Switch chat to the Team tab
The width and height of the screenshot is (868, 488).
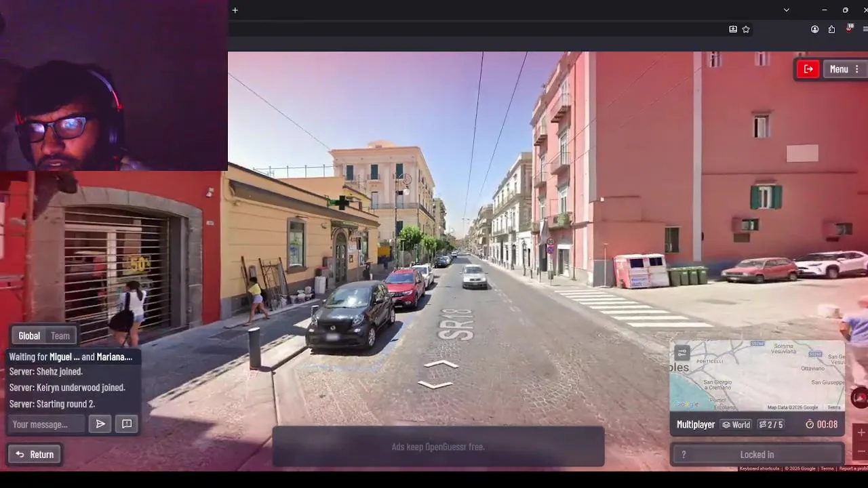(60, 335)
